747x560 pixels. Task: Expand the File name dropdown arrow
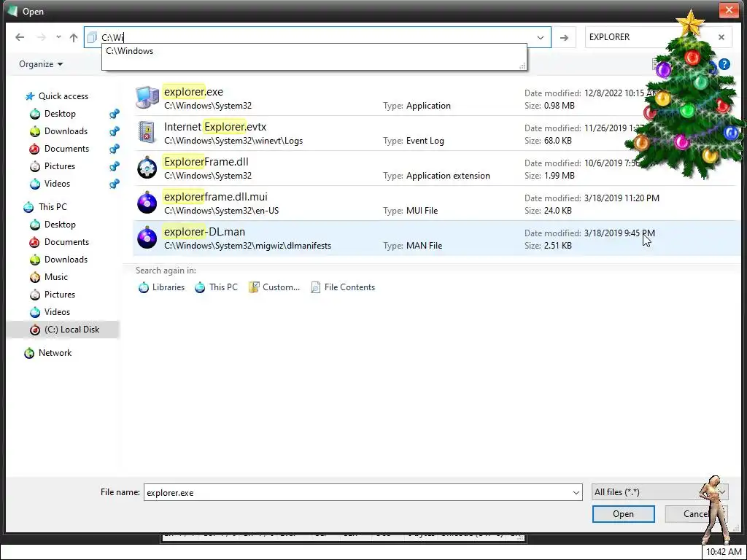point(576,492)
